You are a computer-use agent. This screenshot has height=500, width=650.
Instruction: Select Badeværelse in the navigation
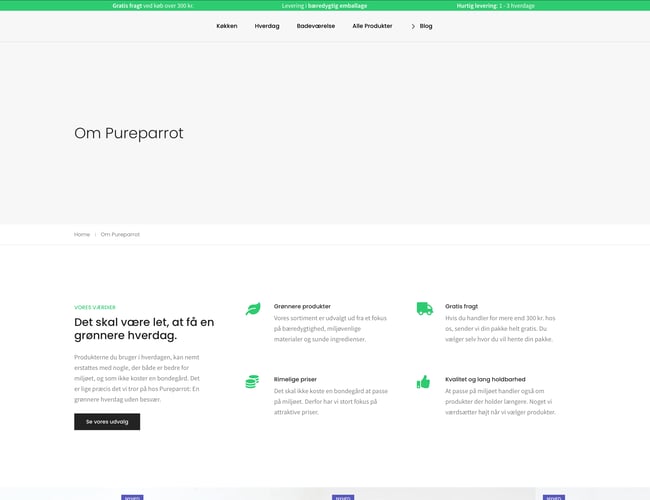click(316, 26)
